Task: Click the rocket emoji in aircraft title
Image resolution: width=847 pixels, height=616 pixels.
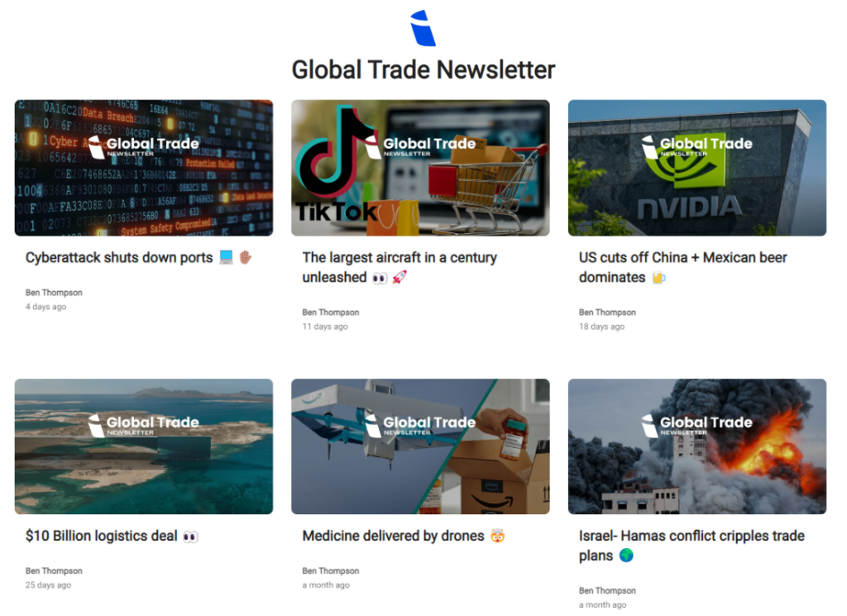Action: (399, 278)
